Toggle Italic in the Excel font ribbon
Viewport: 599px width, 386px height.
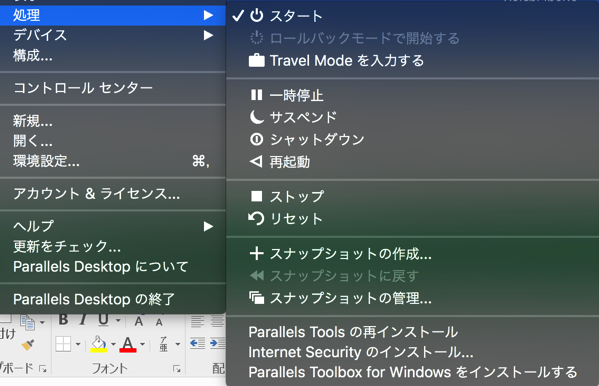point(83,320)
